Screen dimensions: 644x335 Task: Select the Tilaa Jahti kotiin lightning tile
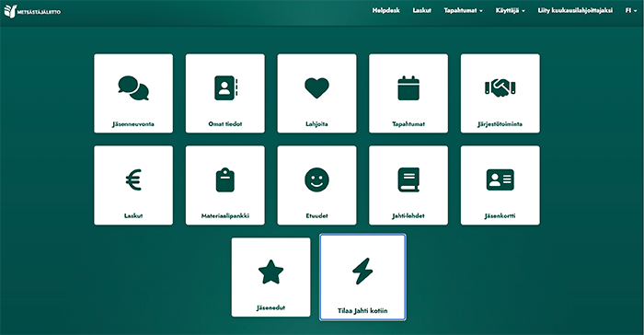(362, 277)
